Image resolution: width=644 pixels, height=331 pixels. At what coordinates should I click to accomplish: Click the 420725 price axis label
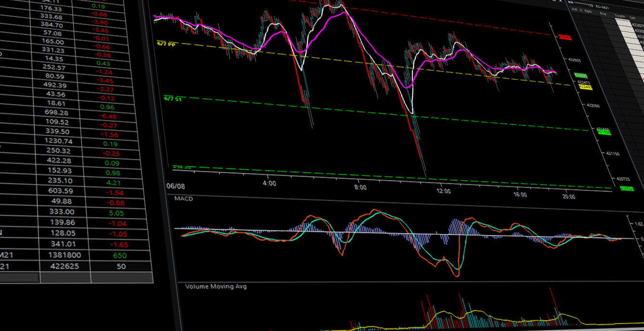(x=623, y=178)
